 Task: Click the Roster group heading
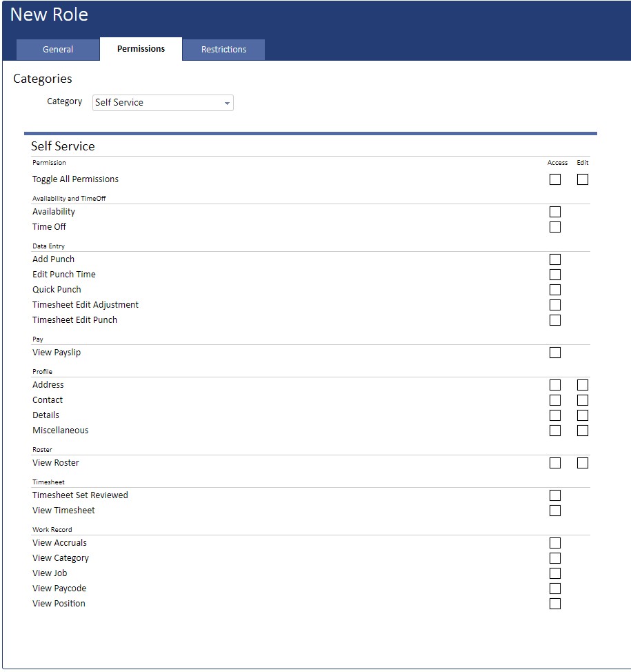[x=42, y=450]
